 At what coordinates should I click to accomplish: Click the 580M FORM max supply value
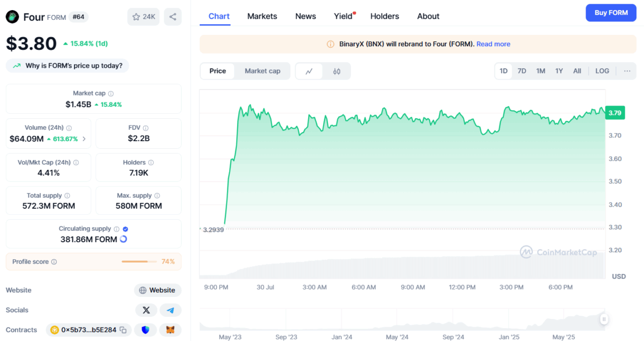pyautogui.click(x=138, y=206)
